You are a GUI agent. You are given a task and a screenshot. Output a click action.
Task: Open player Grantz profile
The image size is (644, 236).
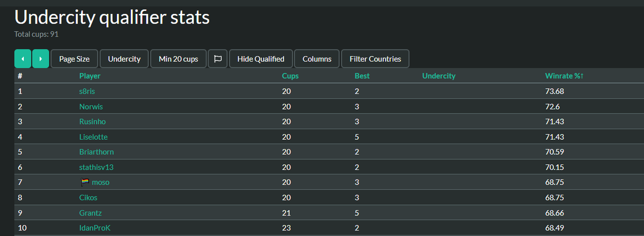click(x=90, y=213)
